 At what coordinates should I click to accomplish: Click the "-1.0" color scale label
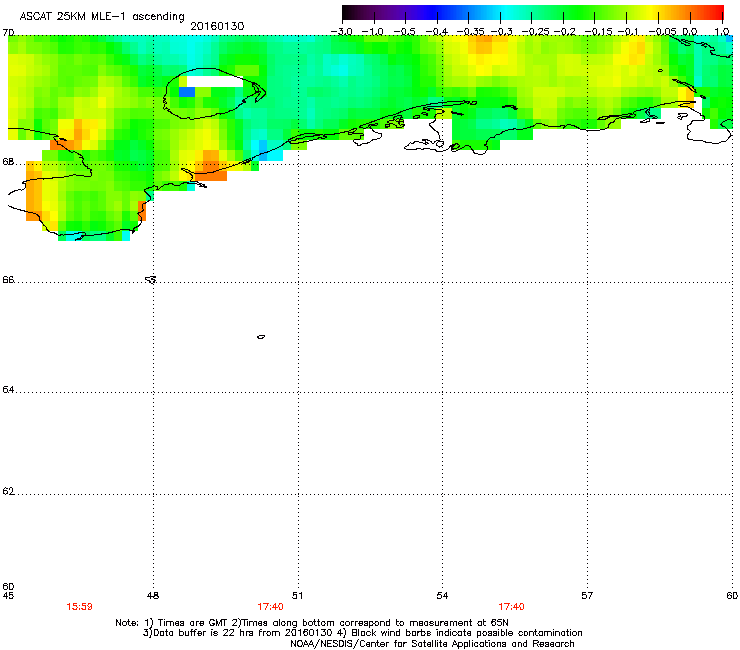tap(372, 32)
